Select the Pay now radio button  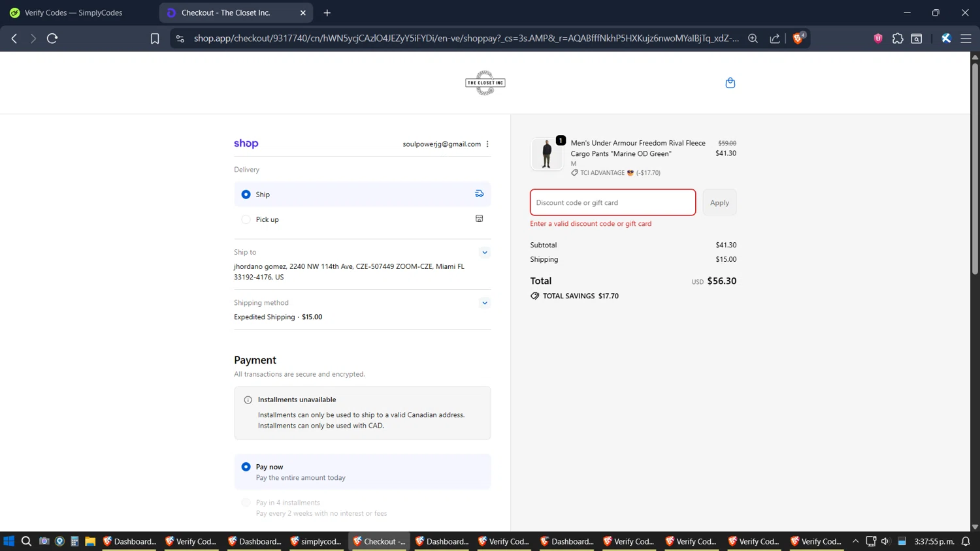pos(246,467)
